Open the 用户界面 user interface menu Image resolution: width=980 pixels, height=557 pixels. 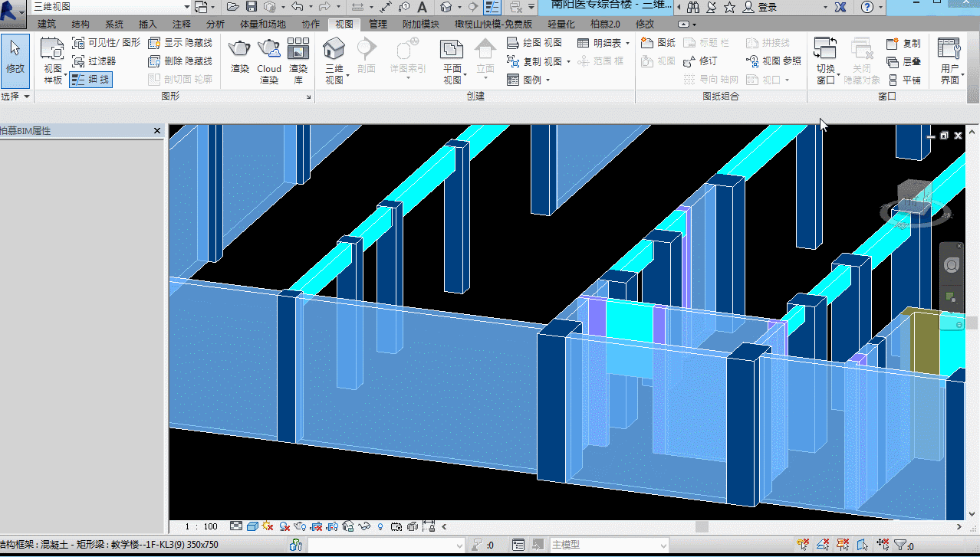point(949,61)
